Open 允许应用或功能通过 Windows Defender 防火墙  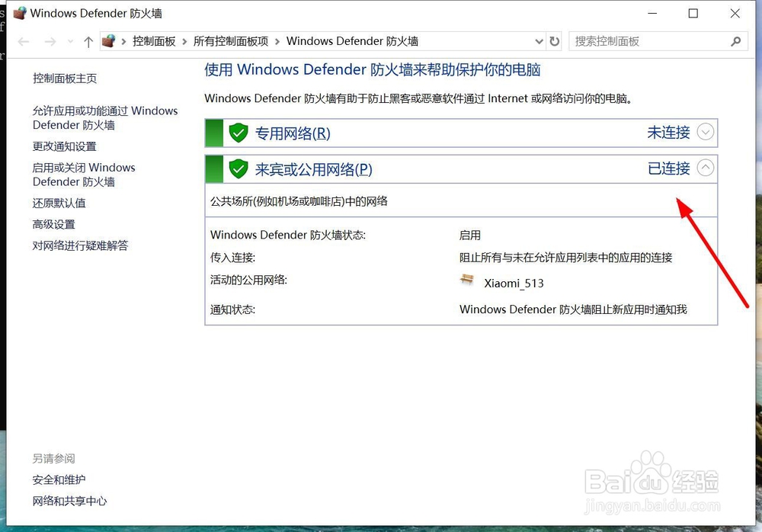[x=105, y=117]
